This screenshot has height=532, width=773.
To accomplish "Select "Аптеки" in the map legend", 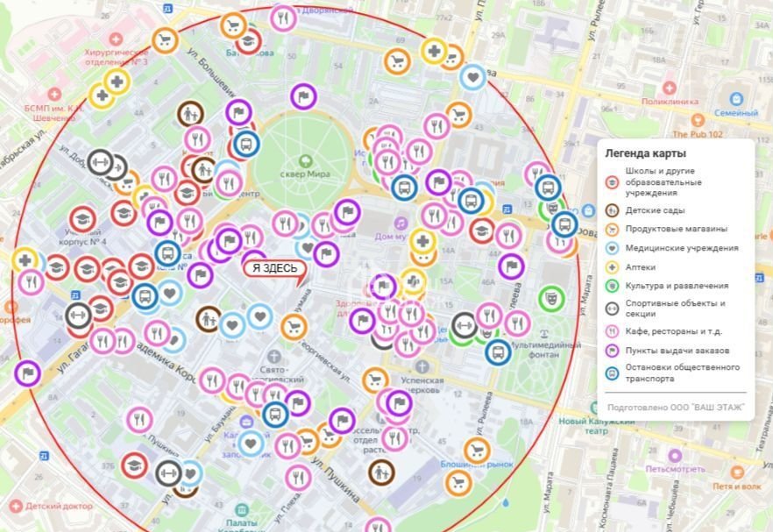I will pyautogui.click(x=641, y=266).
